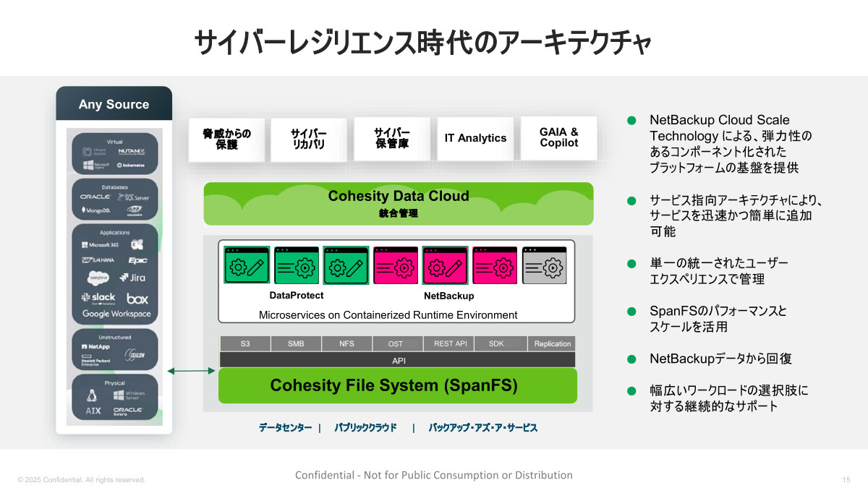This screenshot has height=488, width=868.
Task: Click the NFS protocol cell
Action: click(346, 343)
